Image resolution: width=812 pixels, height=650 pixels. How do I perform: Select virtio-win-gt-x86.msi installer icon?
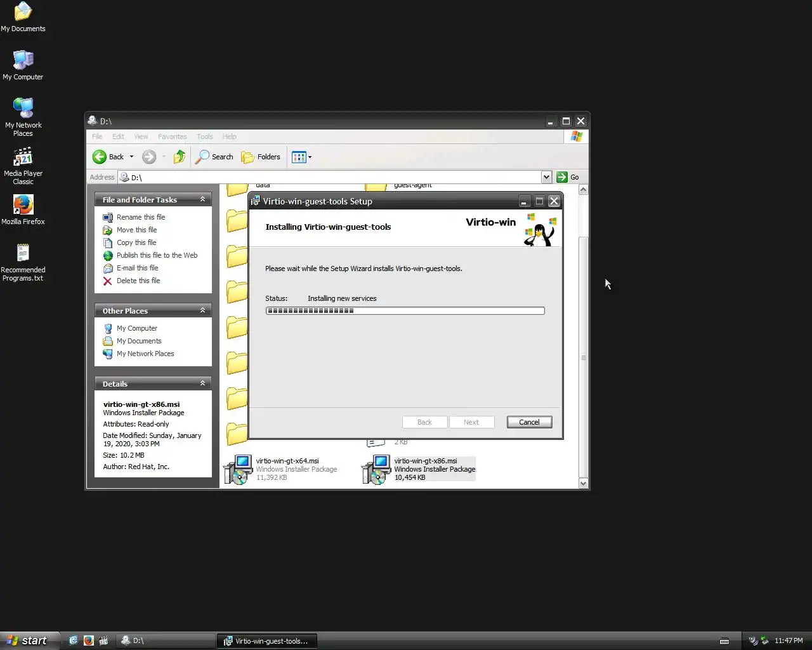[x=376, y=470]
